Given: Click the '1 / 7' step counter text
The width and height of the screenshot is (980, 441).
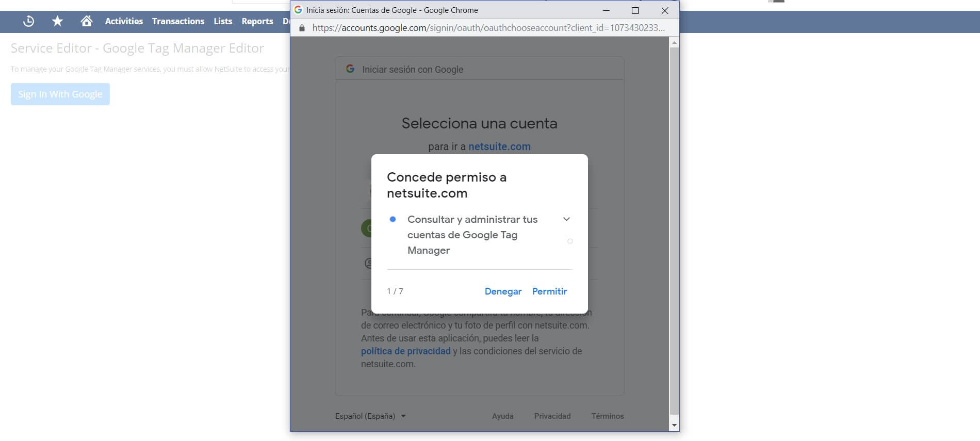Looking at the screenshot, I should (395, 291).
